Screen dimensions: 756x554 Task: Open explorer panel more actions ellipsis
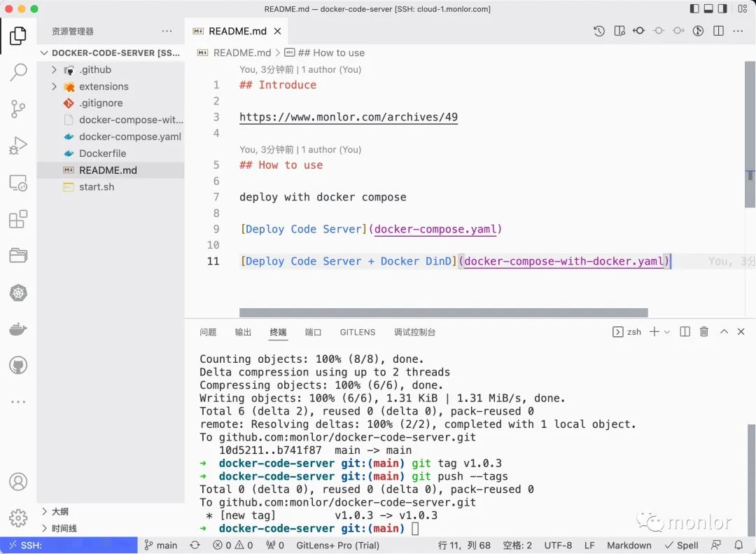click(x=167, y=32)
